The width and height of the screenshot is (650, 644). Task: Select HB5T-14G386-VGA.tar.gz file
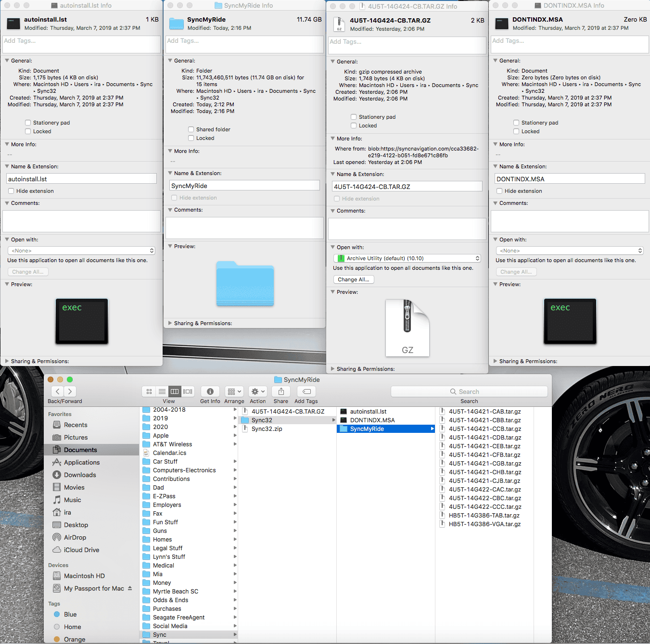(484, 524)
